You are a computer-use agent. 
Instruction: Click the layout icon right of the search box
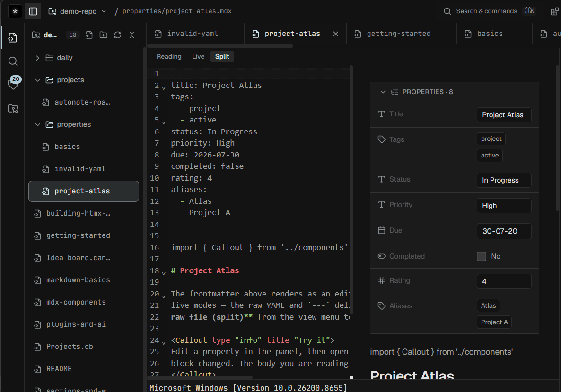[554, 11]
